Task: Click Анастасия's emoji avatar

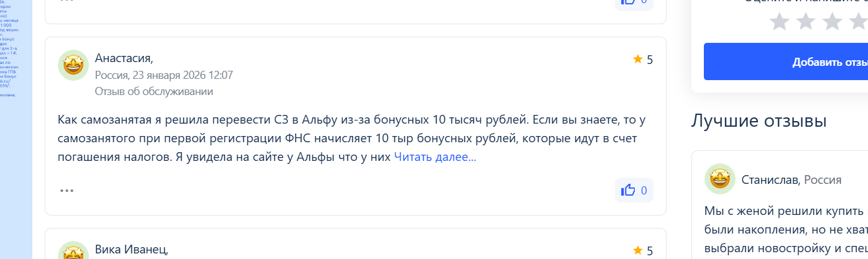Action: 73,65
